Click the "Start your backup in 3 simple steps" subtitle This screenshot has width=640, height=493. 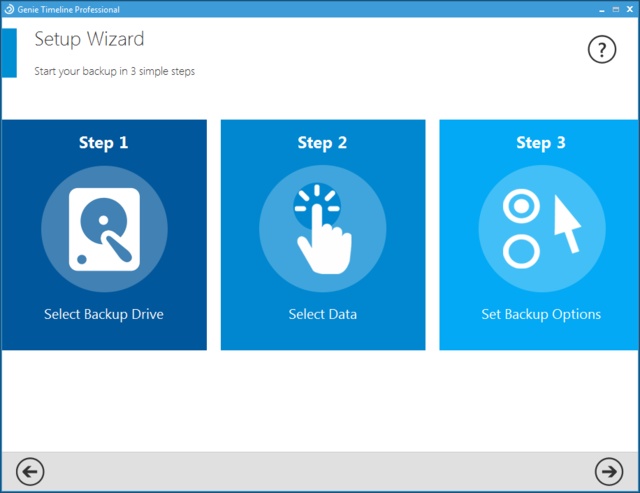[114, 71]
